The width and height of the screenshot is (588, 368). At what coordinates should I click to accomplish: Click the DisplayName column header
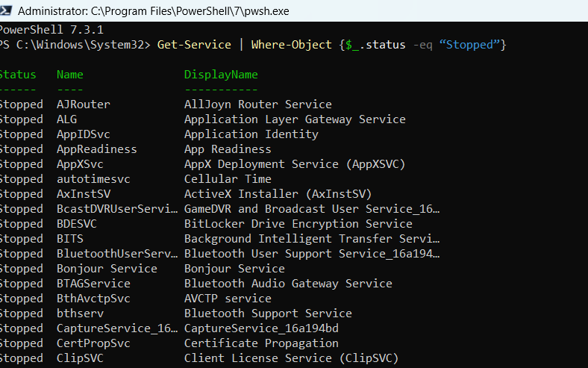(221, 75)
